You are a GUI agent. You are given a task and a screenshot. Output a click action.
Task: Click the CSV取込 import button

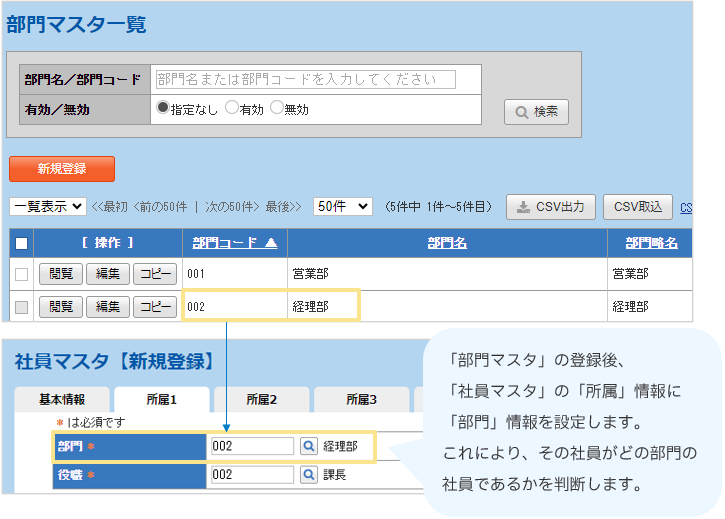(638, 207)
